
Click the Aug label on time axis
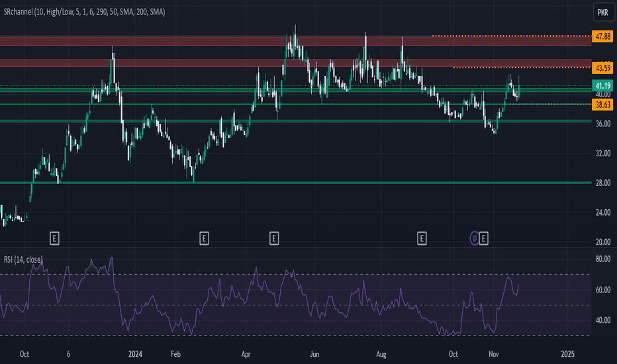[381, 354]
